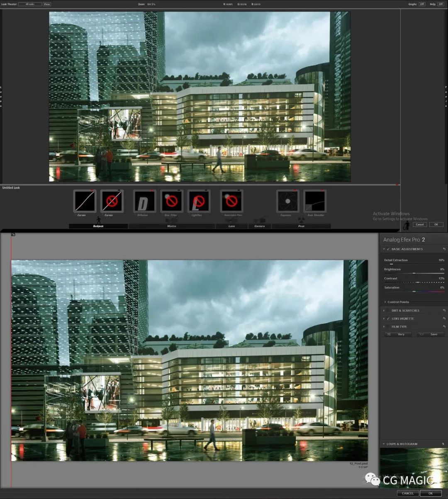Click the Tools drawer handle on right edge
The image size is (448, 499).
click(x=446, y=97)
